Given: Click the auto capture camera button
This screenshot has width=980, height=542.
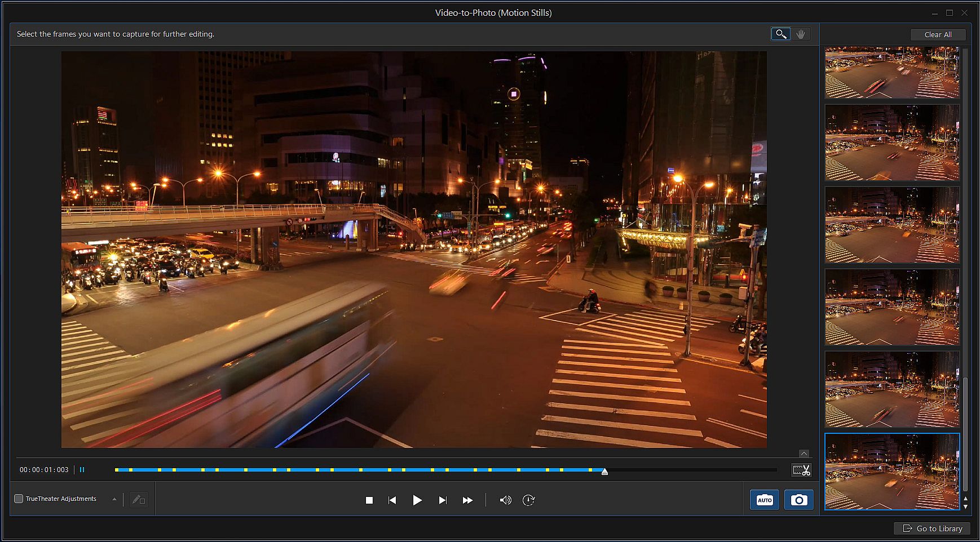Looking at the screenshot, I should tap(765, 500).
